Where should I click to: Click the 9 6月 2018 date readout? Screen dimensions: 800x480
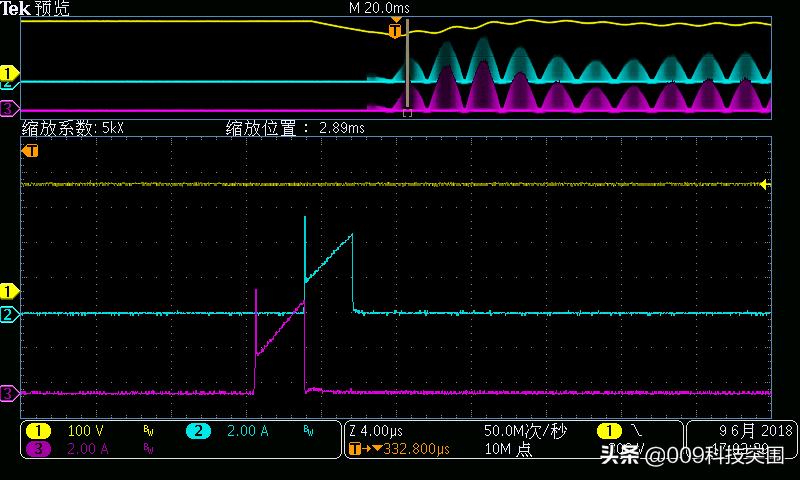click(x=756, y=431)
